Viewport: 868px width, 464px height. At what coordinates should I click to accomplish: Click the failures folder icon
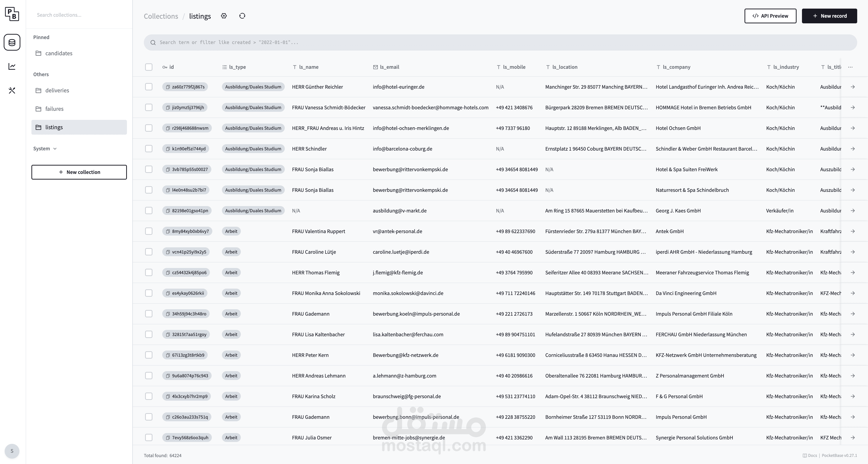point(38,109)
